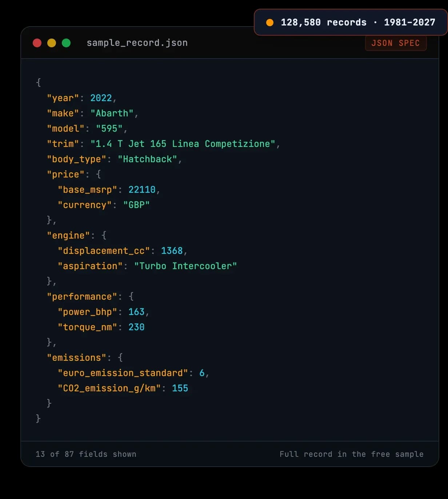Screen dimensions: 448x499
Task: Click the "model" key
Action: (65, 129)
